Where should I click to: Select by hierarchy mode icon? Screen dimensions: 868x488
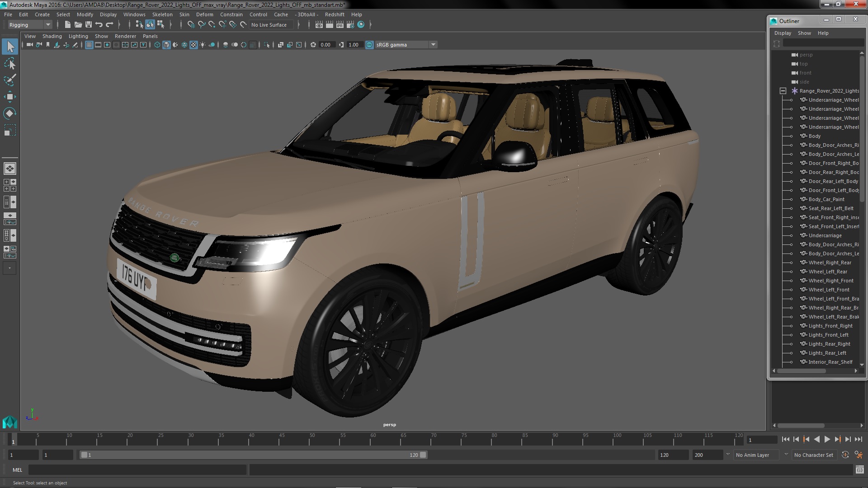139,25
